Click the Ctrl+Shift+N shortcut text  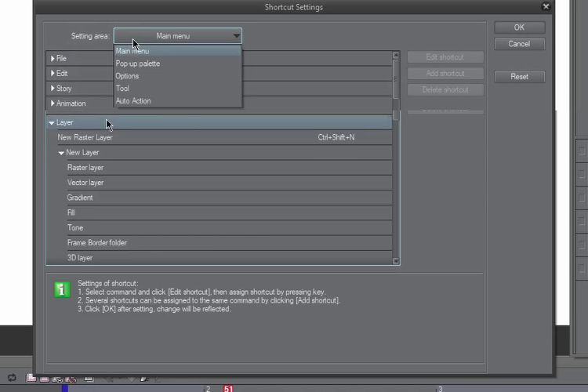pyautogui.click(x=336, y=137)
